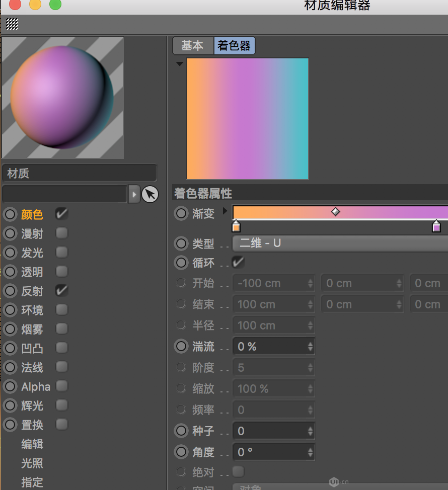Click the circle icon next to 渐变 parameter
Screen dimensions: 448x490
click(181, 213)
